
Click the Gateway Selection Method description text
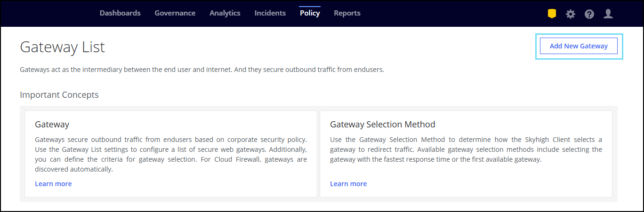pyautogui.click(x=466, y=150)
